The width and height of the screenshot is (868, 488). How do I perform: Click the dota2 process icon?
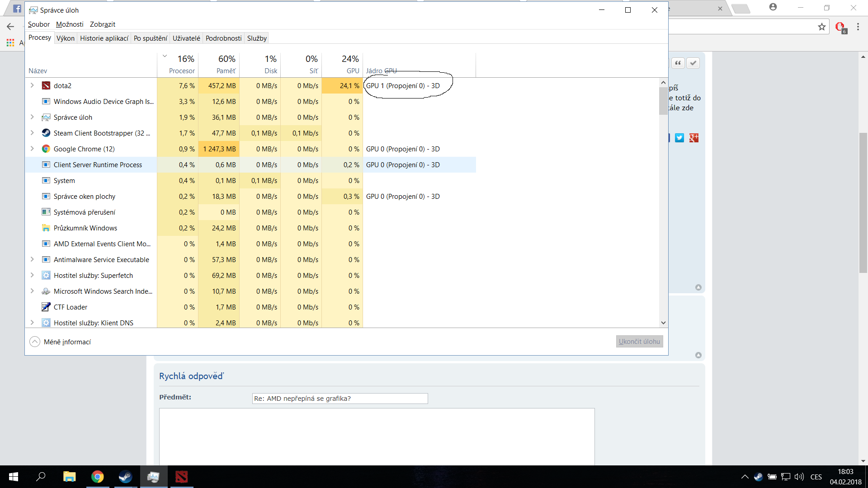click(46, 85)
